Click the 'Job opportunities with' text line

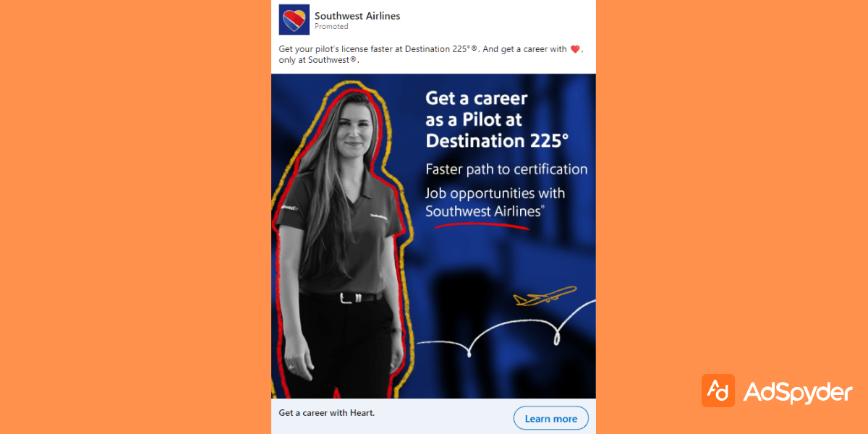tap(495, 194)
